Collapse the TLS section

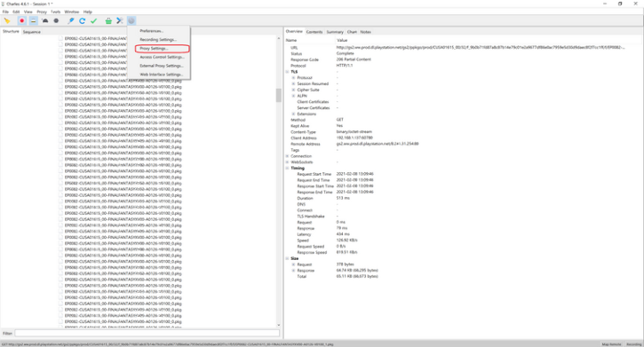[x=288, y=72]
